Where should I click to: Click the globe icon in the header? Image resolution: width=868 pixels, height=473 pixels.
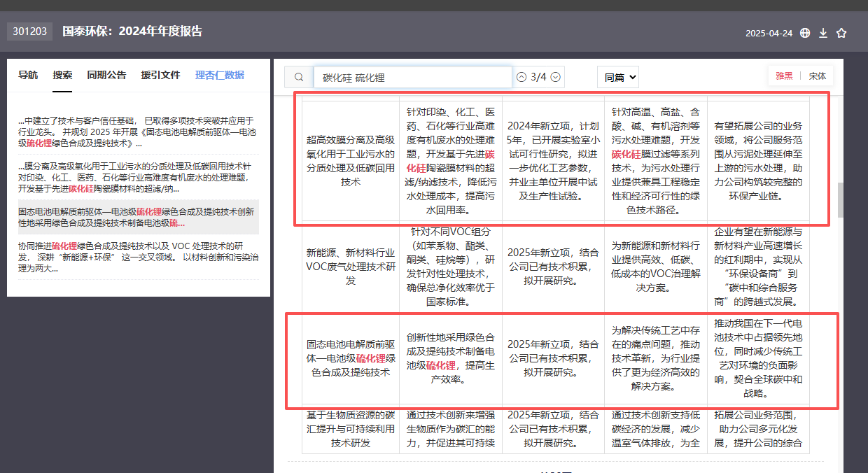[805, 33]
